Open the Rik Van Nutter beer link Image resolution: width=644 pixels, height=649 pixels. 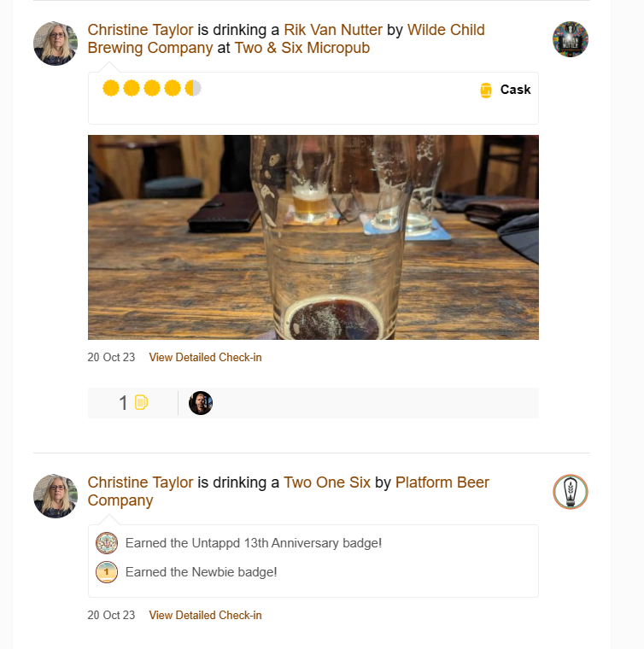pos(333,30)
